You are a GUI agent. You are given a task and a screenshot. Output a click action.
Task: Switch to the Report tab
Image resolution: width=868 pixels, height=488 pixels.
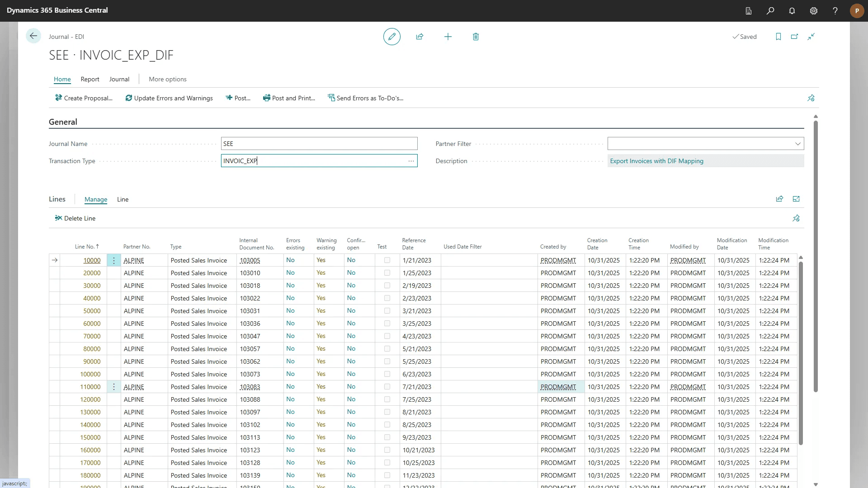(90, 79)
